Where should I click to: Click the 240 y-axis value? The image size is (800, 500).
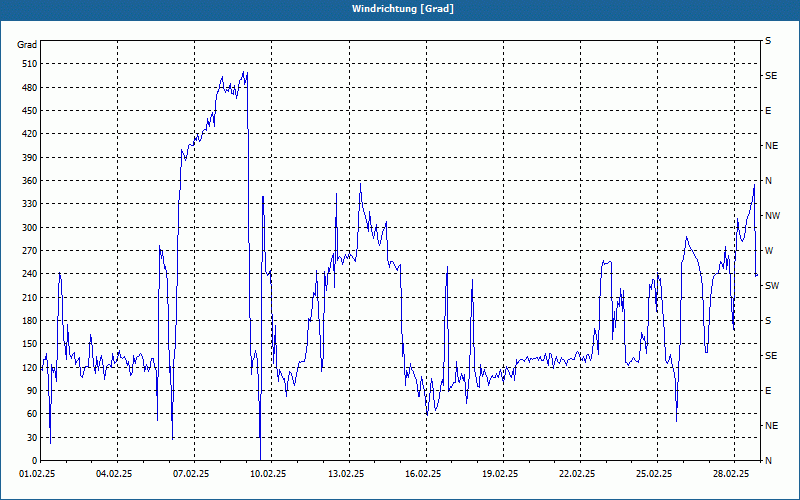(30, 274)
